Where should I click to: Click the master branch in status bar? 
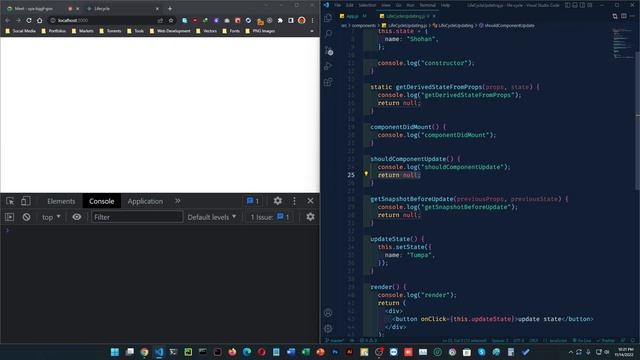(335, 340)
